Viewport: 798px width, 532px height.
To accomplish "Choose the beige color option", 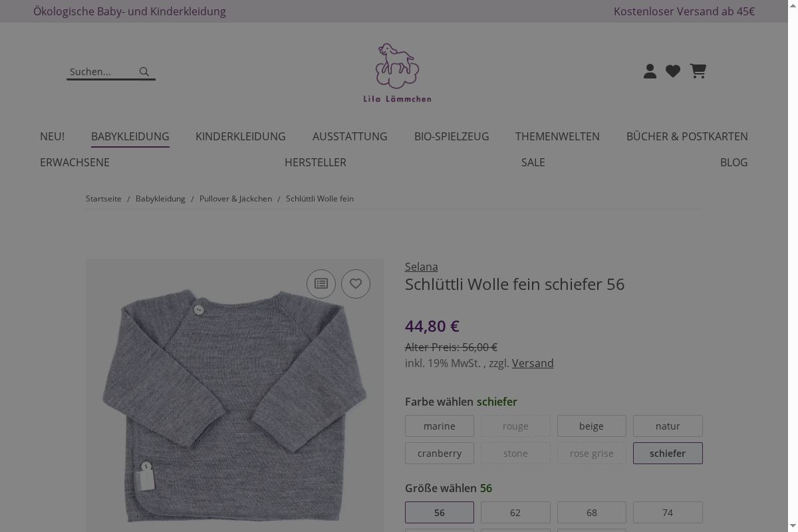I will (x=591, y=426).
